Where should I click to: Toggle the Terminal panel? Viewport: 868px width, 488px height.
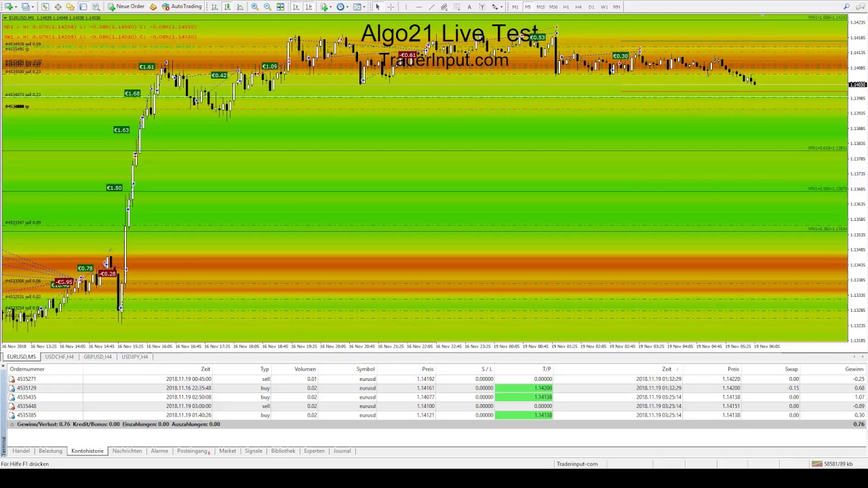[x=83, y=7]
